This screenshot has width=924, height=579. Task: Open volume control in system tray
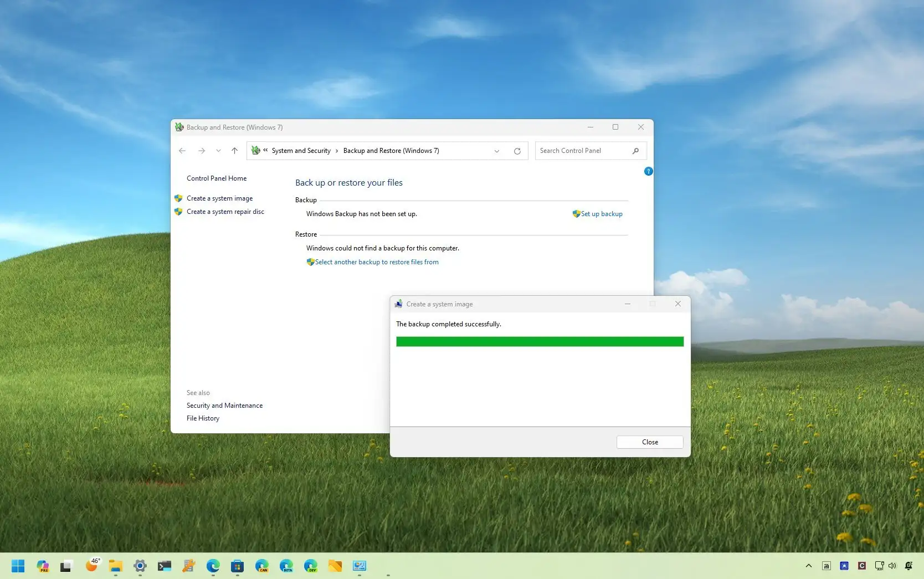click(x=892, y=566)
